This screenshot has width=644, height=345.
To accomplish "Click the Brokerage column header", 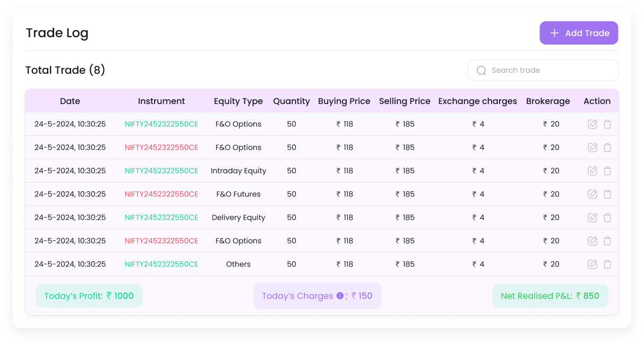I will click(548, 101).
